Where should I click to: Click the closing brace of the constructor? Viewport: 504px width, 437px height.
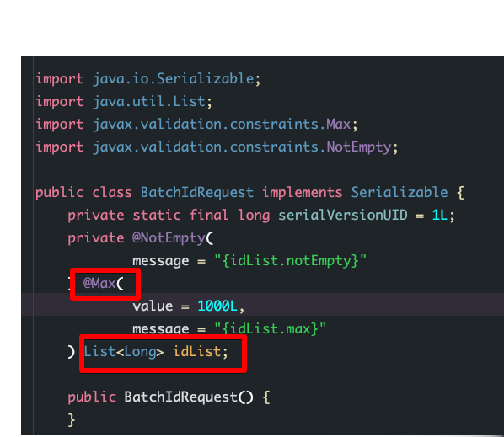point(72,420)
